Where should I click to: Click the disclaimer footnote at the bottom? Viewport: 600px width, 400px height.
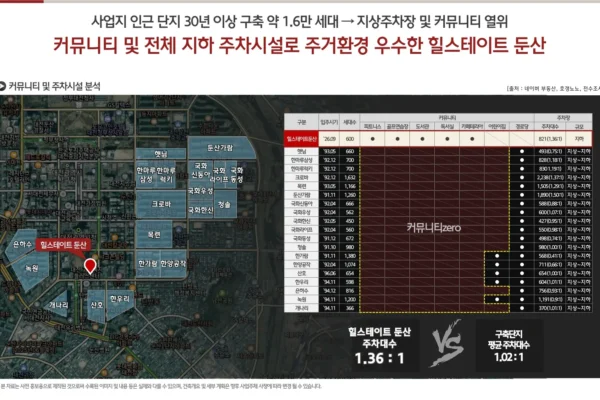pos(161,386)
